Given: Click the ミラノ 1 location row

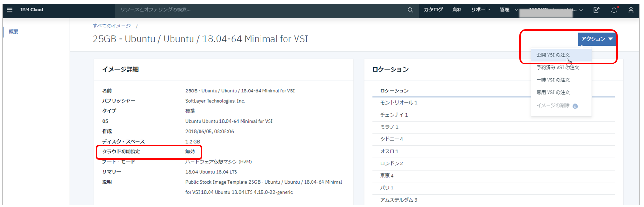Looking at the screenshot, I should 494,127.
